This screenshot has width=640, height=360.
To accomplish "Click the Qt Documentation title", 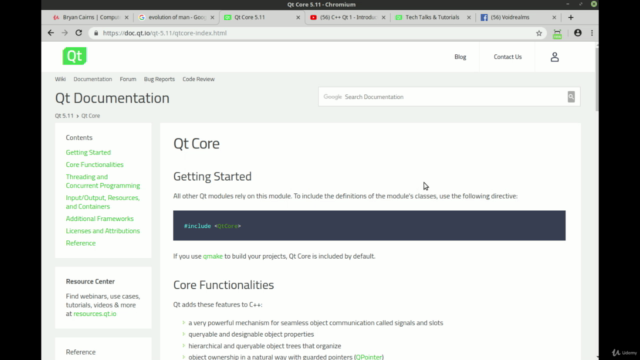I will pyautogui.click(x=112, y=98).
